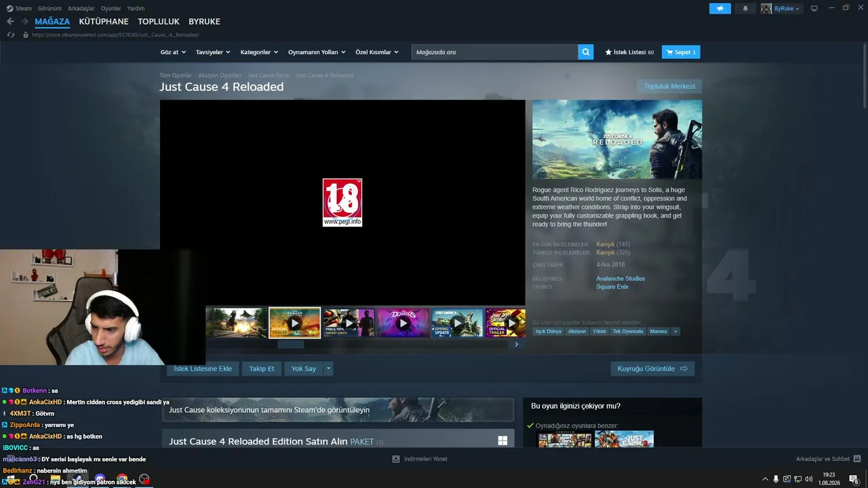Click the back navigation arrow
The width and height of the screenshot is (868, 488).
(10, 22)
